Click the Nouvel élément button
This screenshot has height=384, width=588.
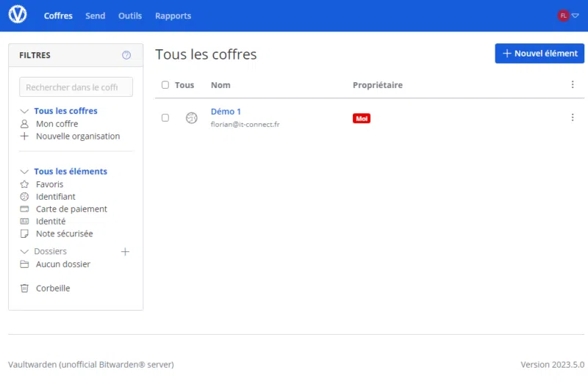[x=539, y=53]
